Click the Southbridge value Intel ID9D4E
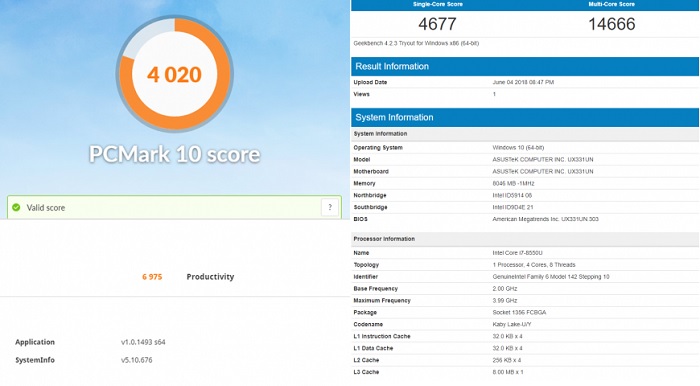 [512, 207]
